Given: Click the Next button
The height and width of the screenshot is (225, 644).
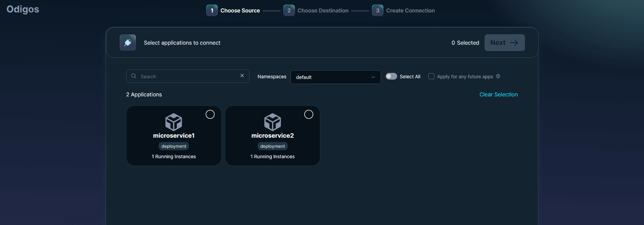Looking at the screenshot, I should tap(504, 43).
